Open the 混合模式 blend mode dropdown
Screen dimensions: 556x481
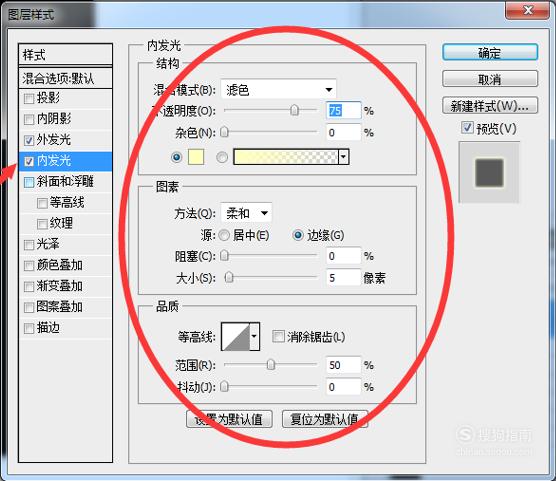(x=278, y=90)
